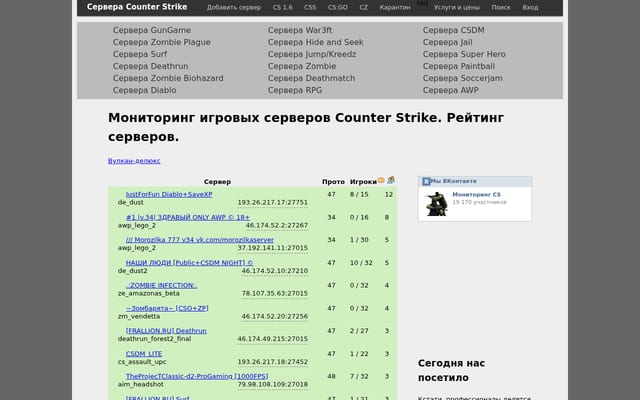This screenshot has width=640, height=400.
Task: Open Сервера CSDM category
Action: click(453, 30)
